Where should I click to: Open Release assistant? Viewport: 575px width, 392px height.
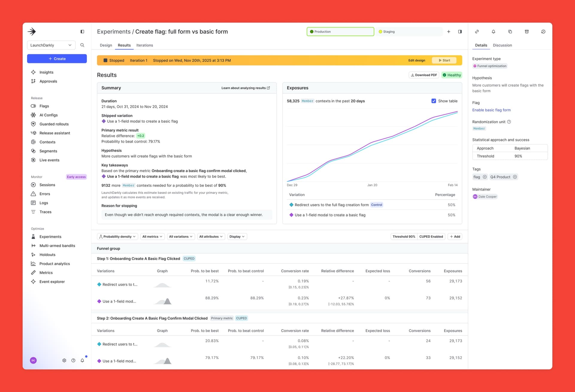(55, 133)
